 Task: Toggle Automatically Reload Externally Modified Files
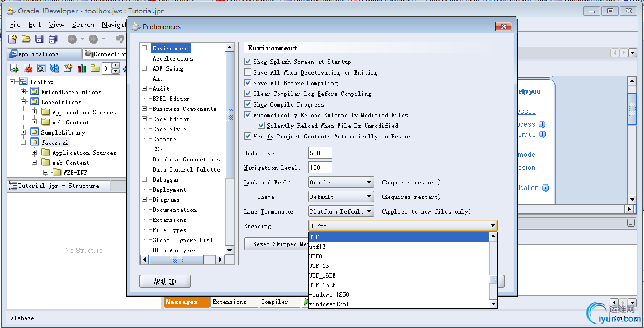coord(248,115)
